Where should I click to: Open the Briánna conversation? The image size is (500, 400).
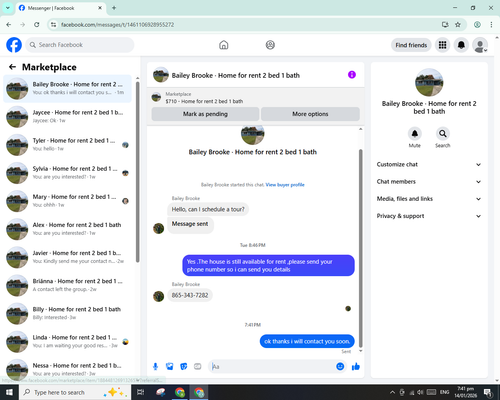(x=68, y=285)
